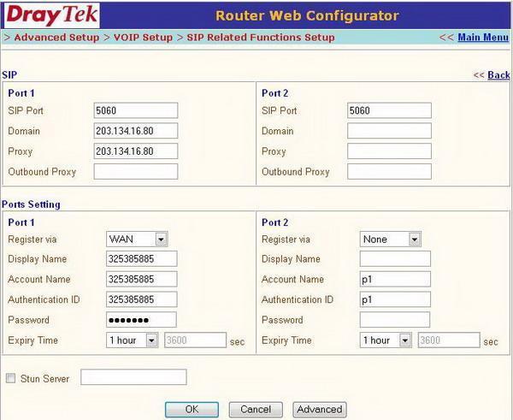Open the Advanced settings button
513x420 pixels.
320,410
